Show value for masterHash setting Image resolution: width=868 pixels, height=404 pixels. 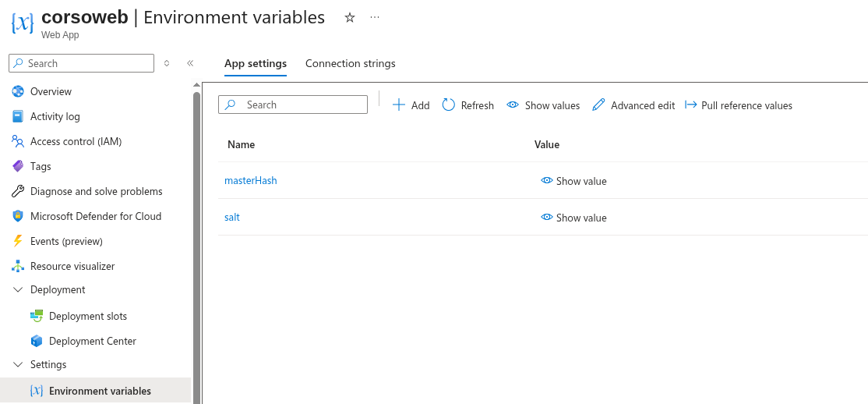tap(573, 181)
